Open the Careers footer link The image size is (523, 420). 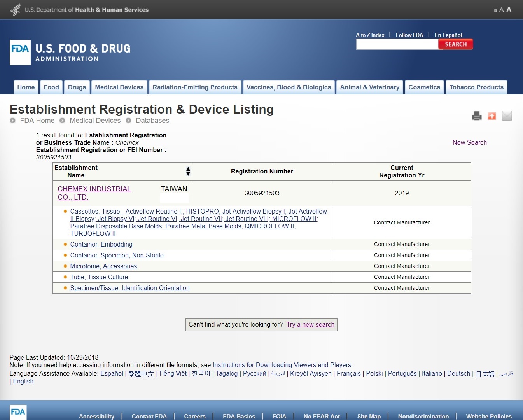(195, 416)
